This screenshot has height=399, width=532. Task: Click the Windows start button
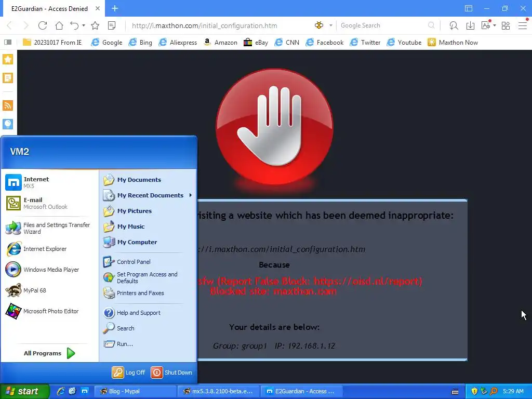coord(25,391)
